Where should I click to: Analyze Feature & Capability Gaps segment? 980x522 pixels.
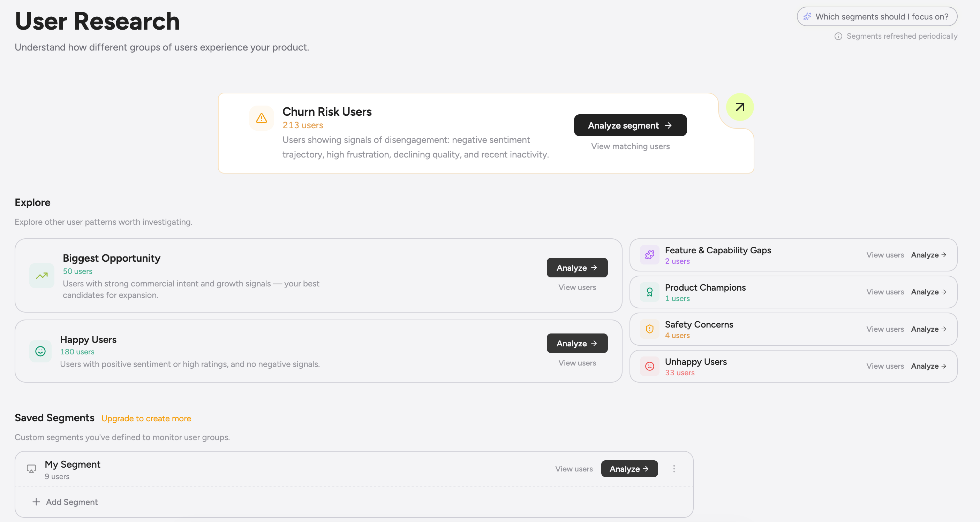[928, 255]
